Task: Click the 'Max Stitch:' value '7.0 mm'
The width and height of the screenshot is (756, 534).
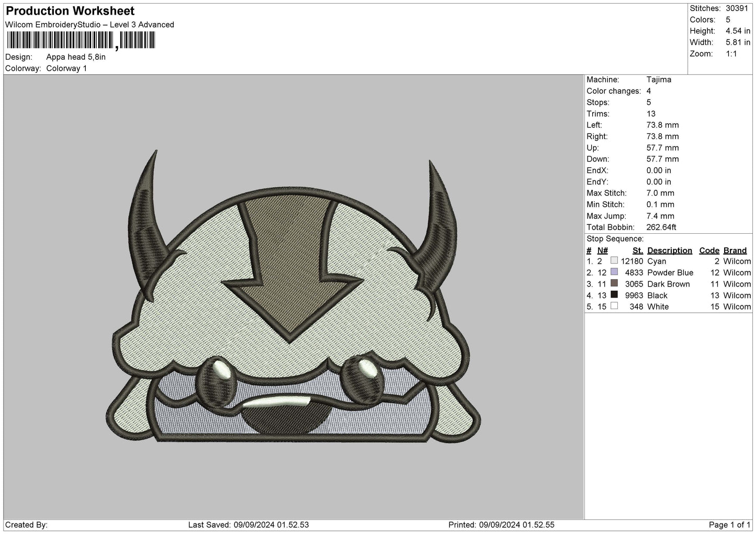Action: [x=660, y=193]
